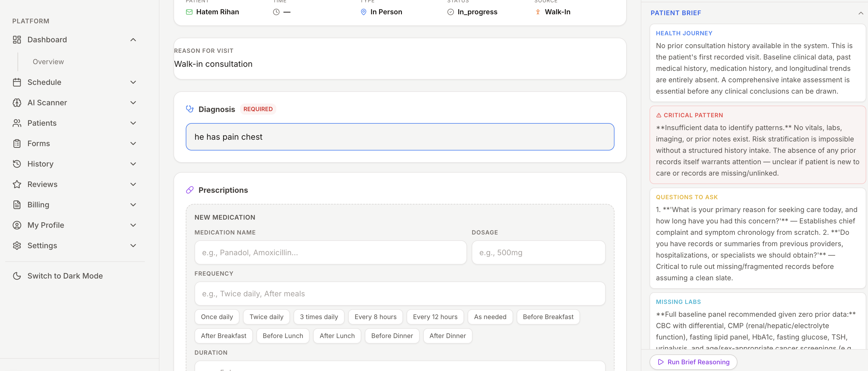Click the AI Scanner brain icon
868x371 pixels.
pyautogui.click(x=17, y=103)
